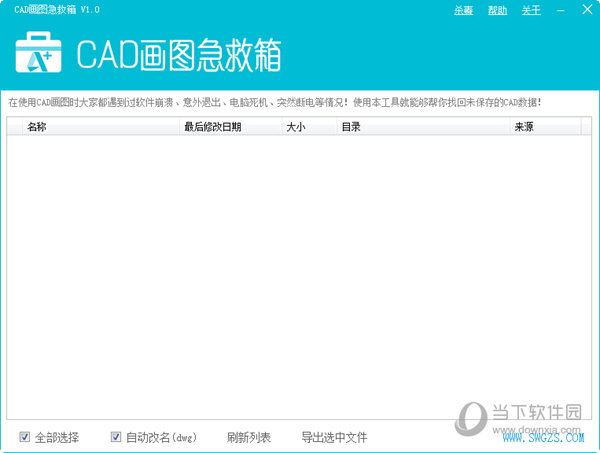The width and height of the screenshot is (600, 453).
Task: Minimize the CAD画图急救箱 window
Action: [561, 10]
